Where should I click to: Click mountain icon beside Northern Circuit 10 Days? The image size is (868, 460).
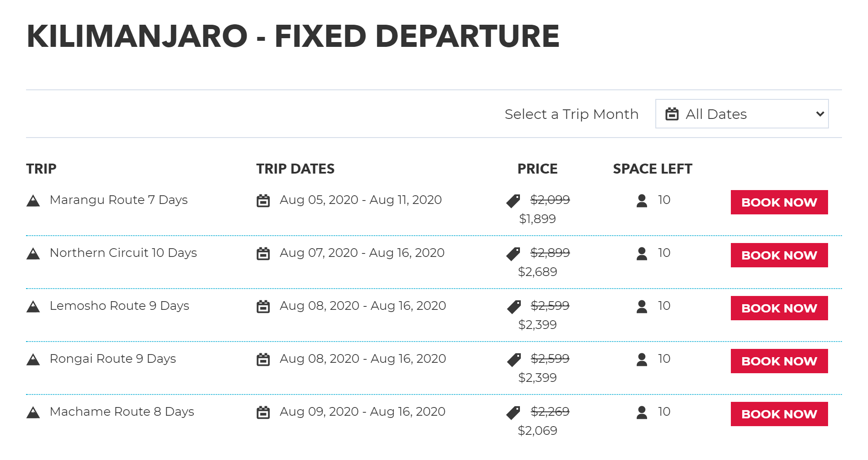[x=33, y=253]
